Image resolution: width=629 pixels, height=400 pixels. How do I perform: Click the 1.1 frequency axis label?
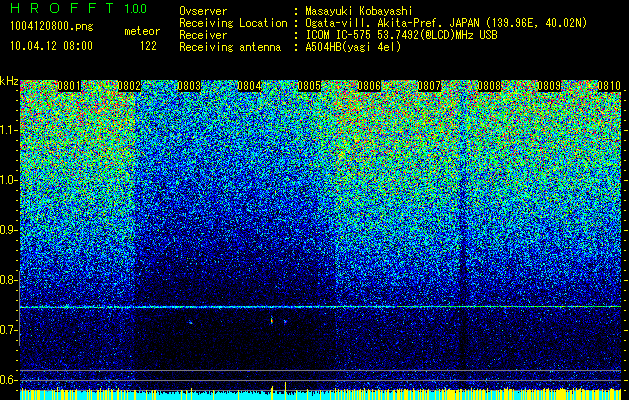click(9, 130)
